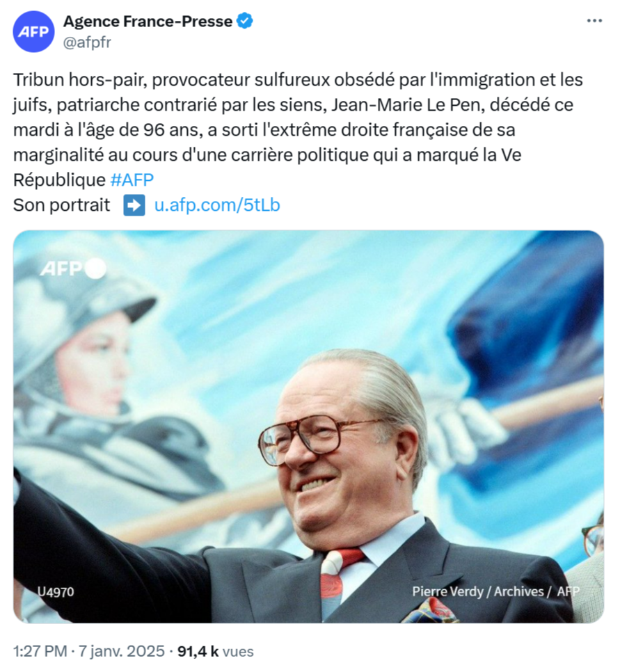Open the AFP profile avatar
Image resolution: width=620 pixels, height=672 pixels.
point(33,32)
